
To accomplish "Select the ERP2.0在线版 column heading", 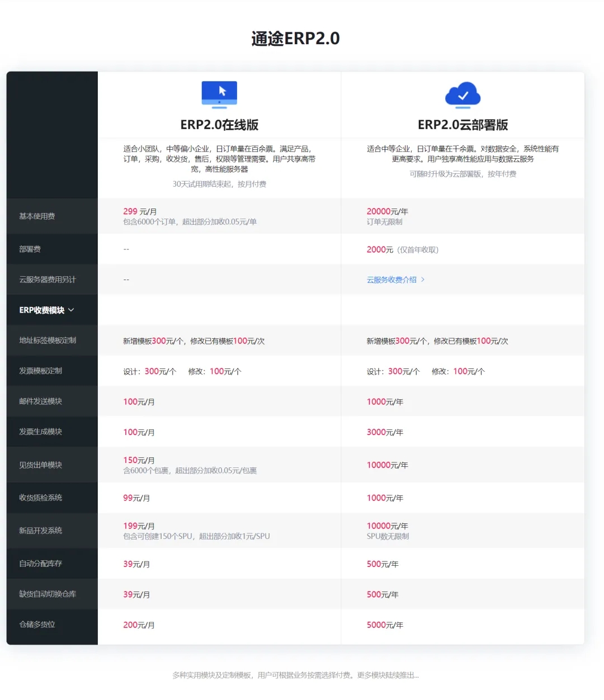I will point(219,125).
